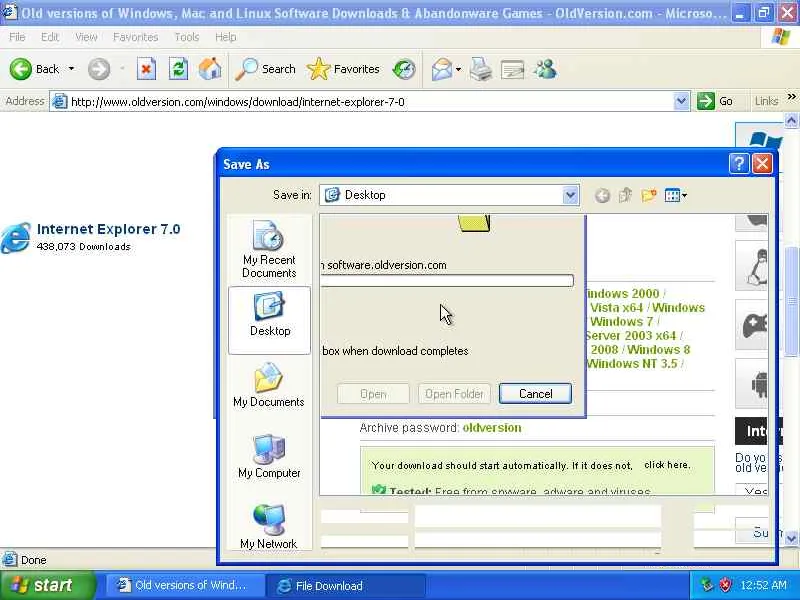Open the Save in Desktop combo box

[449, 195]
